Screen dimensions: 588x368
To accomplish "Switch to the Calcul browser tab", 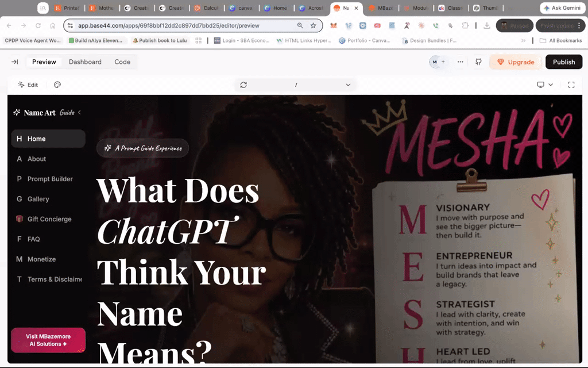I will tap(207, 8).
